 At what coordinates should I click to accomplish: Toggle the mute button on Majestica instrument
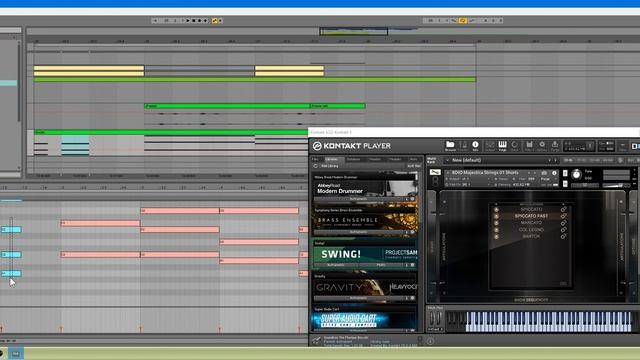click(565, 184)
